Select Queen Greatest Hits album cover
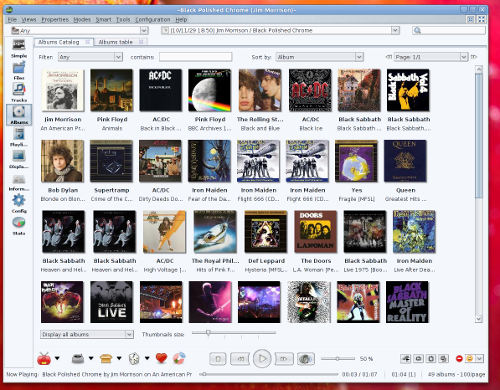This screenshot has height=390, width=500. (405, 161)
